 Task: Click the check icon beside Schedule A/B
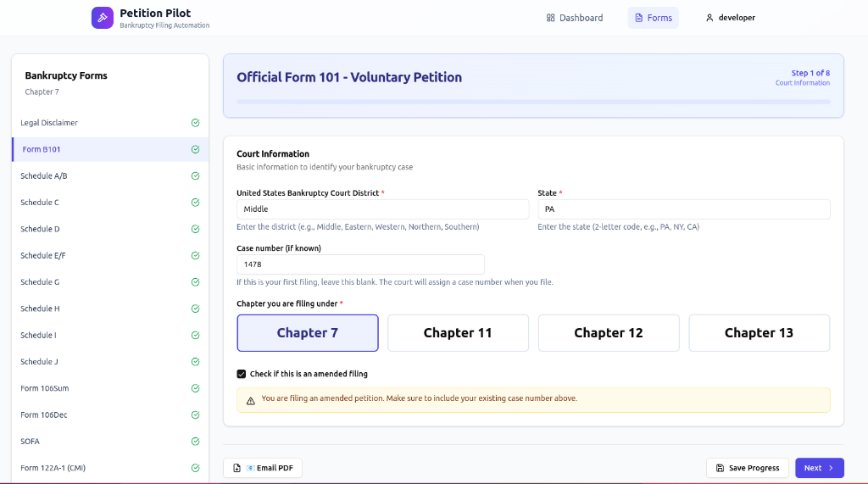tap(196, 176)
